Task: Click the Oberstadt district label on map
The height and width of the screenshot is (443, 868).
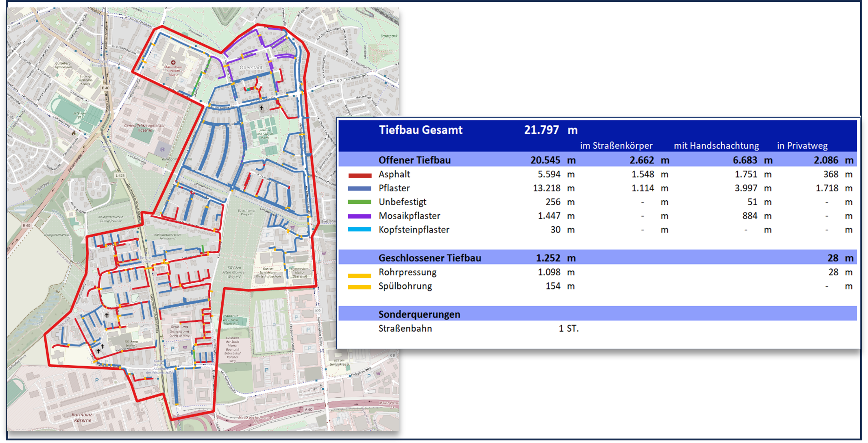Action: (251, 68)
